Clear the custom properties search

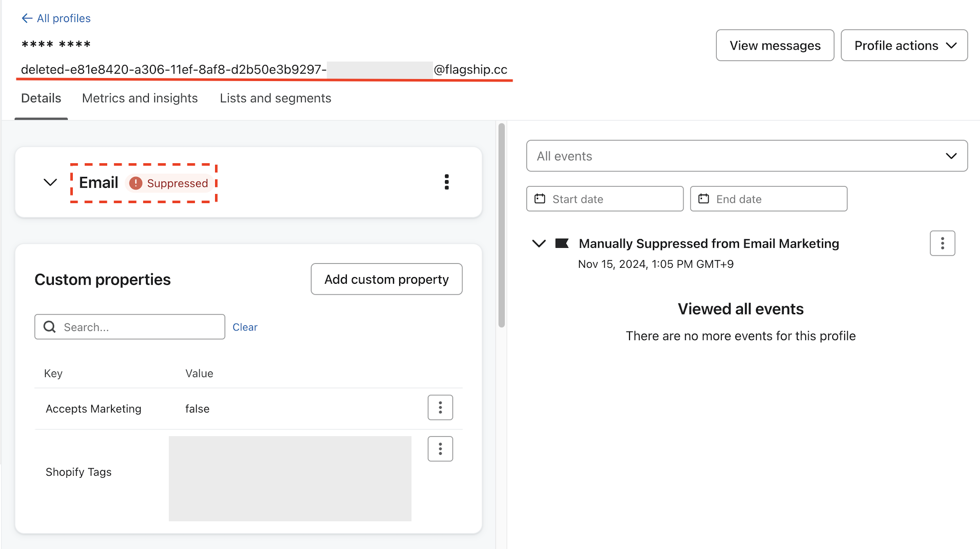point(245,327)
